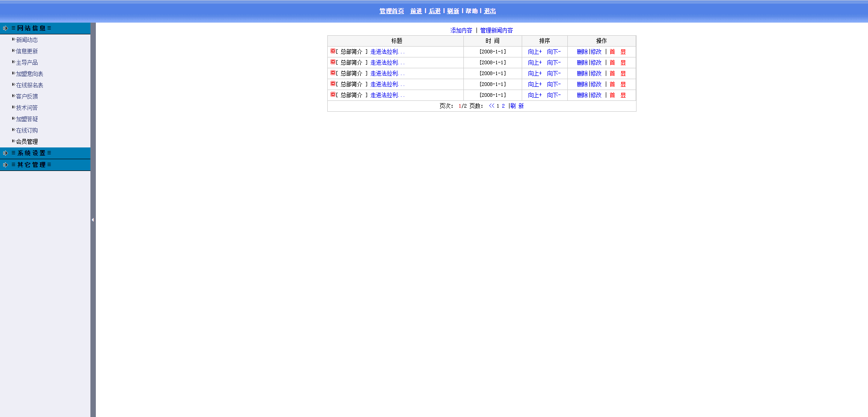Click the red plus icon in the first row
The image size is (868, 417).
[333, 51]
